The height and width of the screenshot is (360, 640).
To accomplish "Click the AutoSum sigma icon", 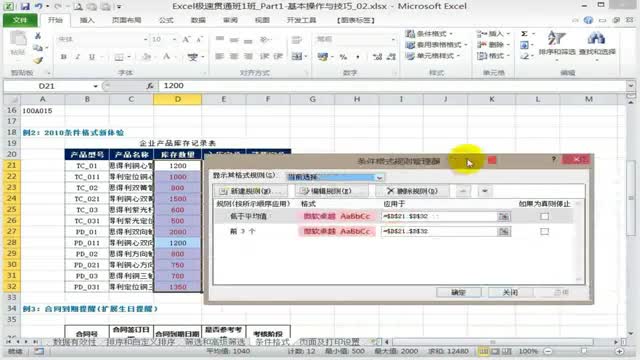I will point(524,33).
